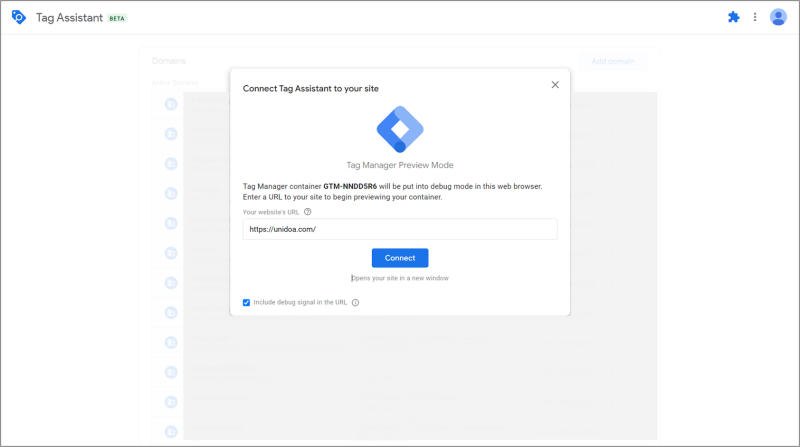Screen dimensions: 800x447
Task: Open the three-dot more options menu
Action: click(x=755, y=17)
